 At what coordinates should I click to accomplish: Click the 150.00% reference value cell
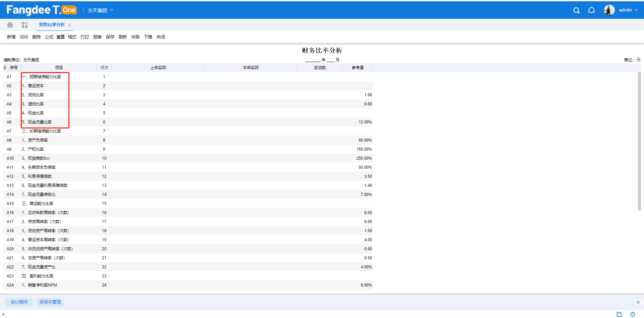pos(358,149)
